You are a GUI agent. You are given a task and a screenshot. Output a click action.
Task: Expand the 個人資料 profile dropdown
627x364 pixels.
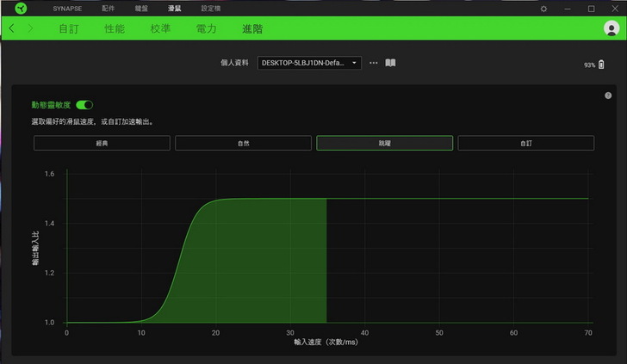click(309, 63)
